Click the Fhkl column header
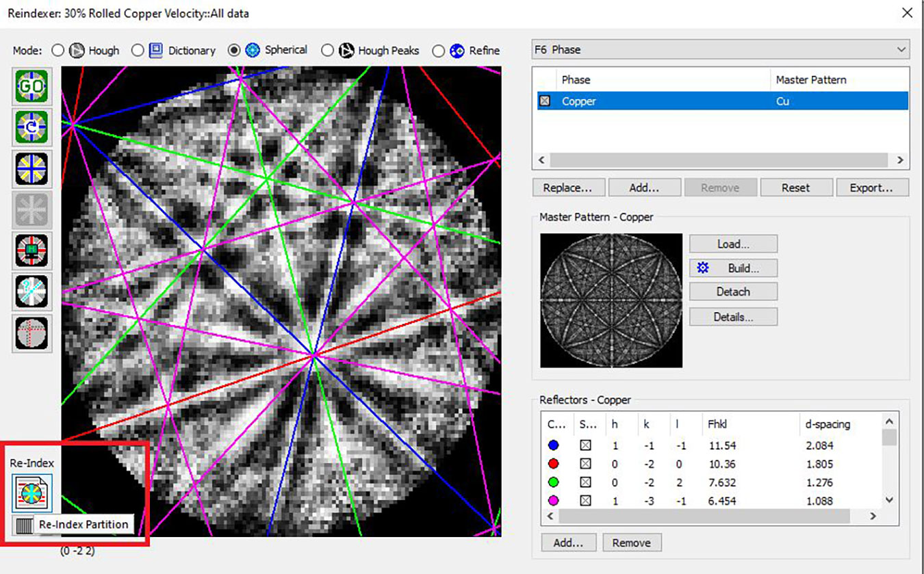The image size is (924, 574). pyautogui.click(x=719, y=424)
